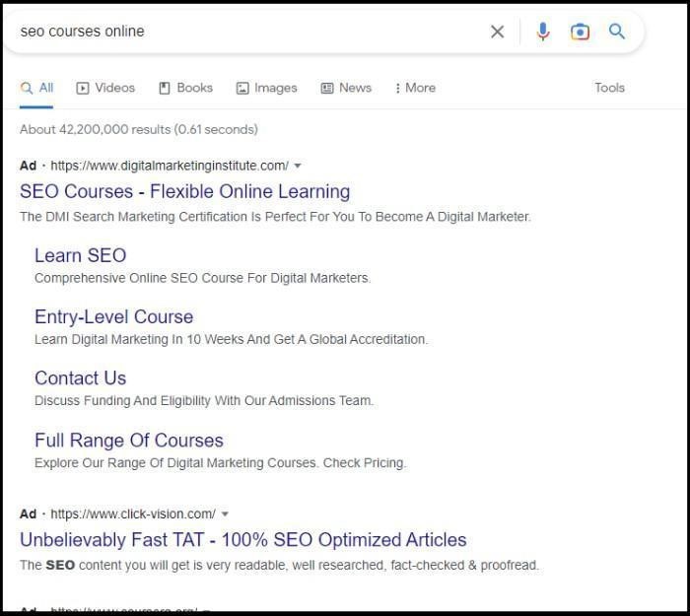Switch to the Images tab
Screen dimensions: 690x616
[267, 88]
